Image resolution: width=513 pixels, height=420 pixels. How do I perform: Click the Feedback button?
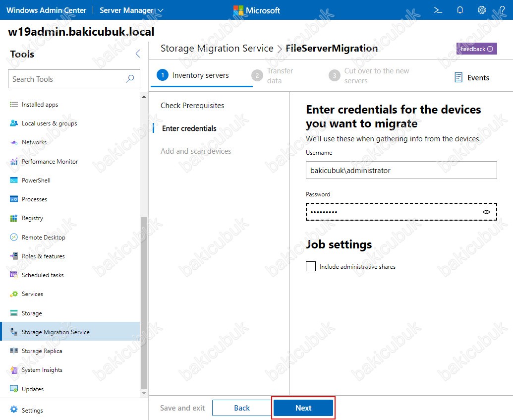[x=477, y=49]
